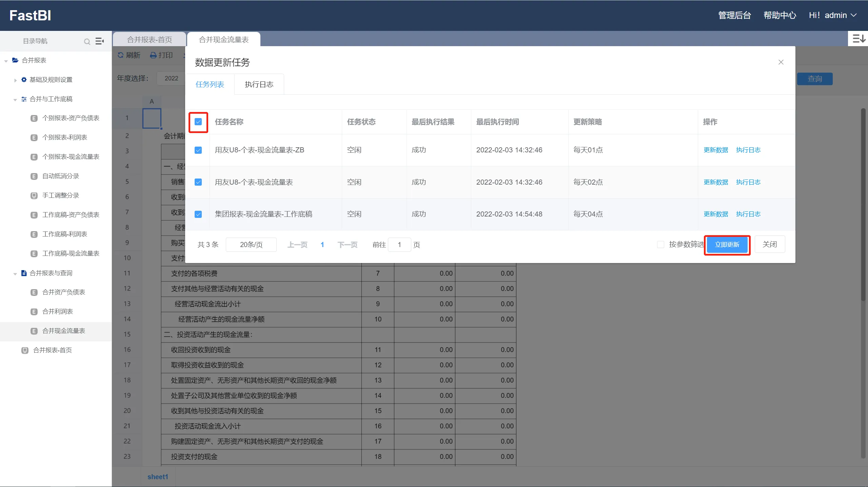Click the vertical scrollbar on the right
The height and width of the screenshot is (487, 868).
pos(863,205)
